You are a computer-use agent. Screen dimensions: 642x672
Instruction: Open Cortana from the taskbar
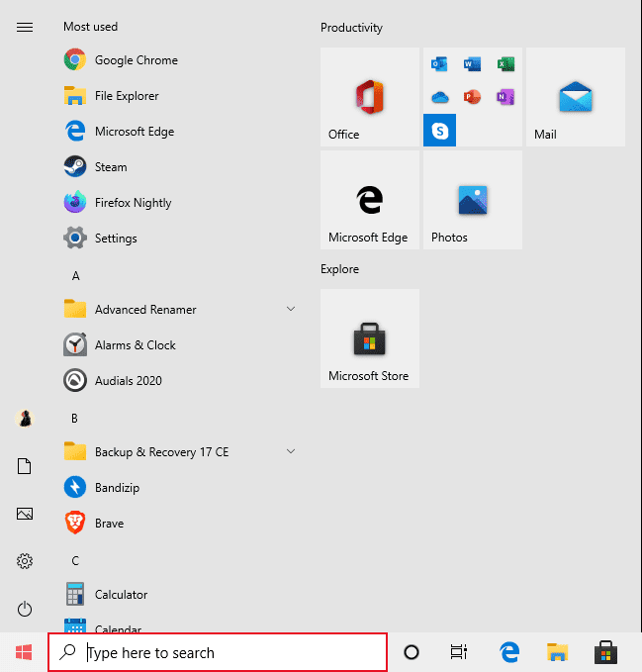click(412, 652)
